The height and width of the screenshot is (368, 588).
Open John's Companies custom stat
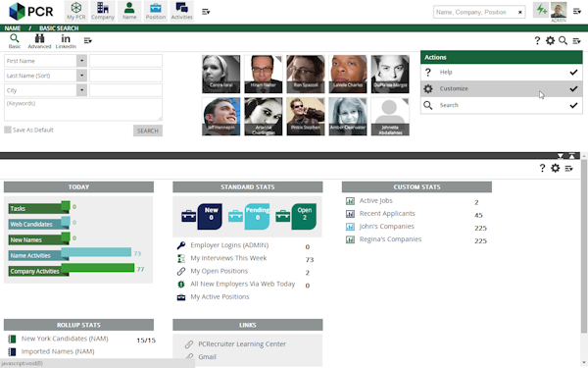click(386, 227)
